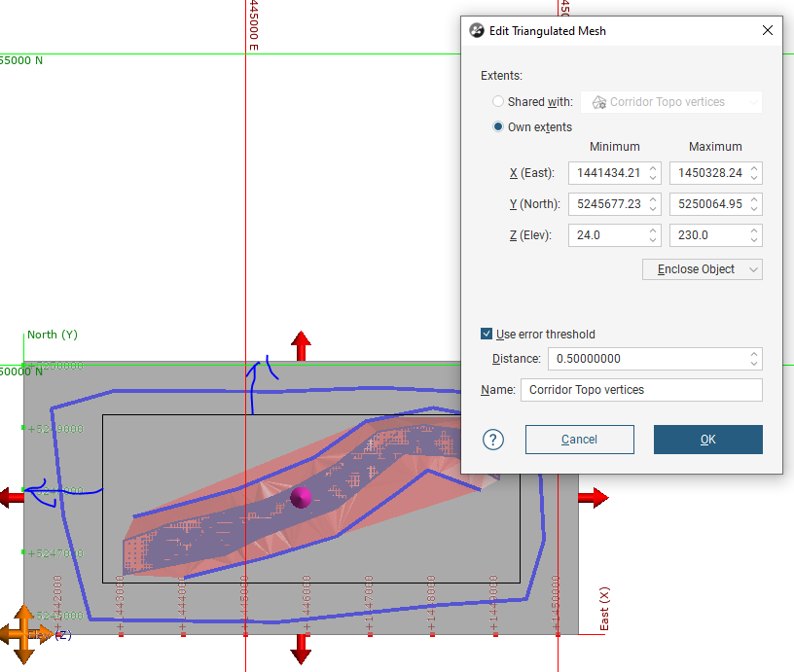Click the Distance field stepper arrows

tap(754, 359)
